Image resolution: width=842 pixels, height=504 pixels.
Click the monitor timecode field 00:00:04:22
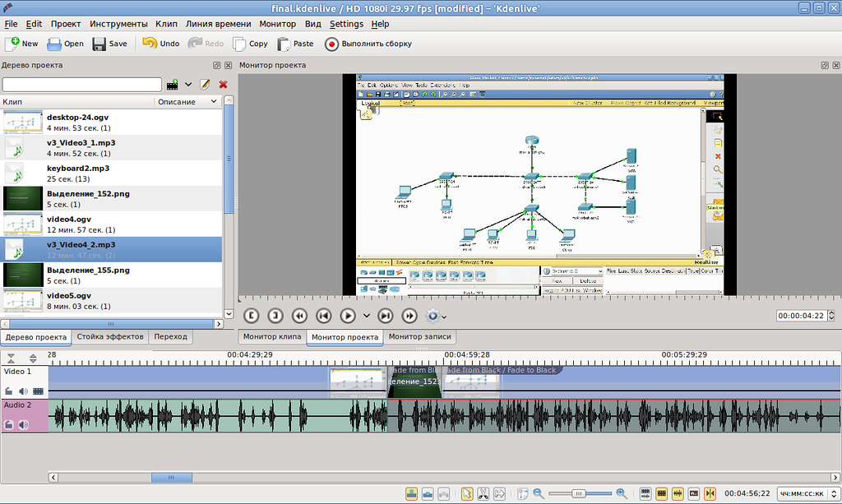click(x=801, y=316)
